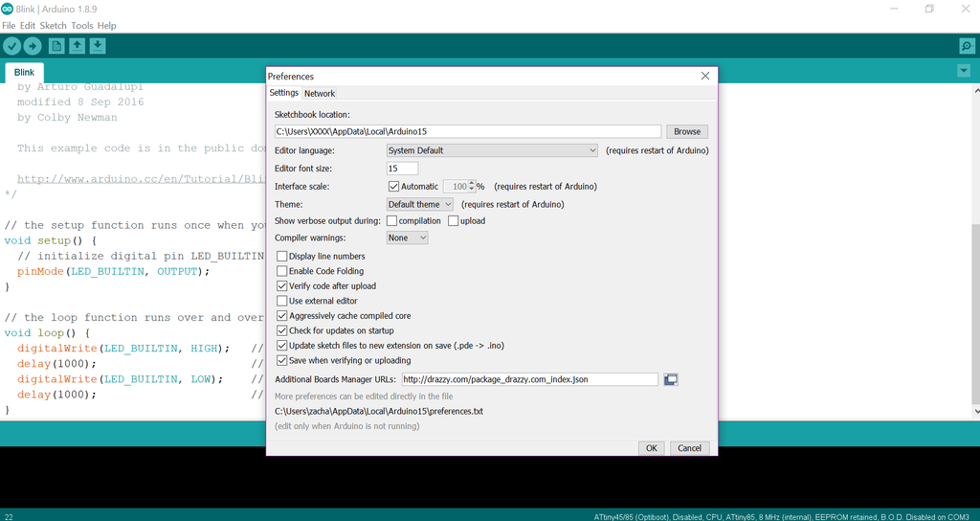Expand the Editor language dropdown
The image size is (980, 521).
coord(493,150)
